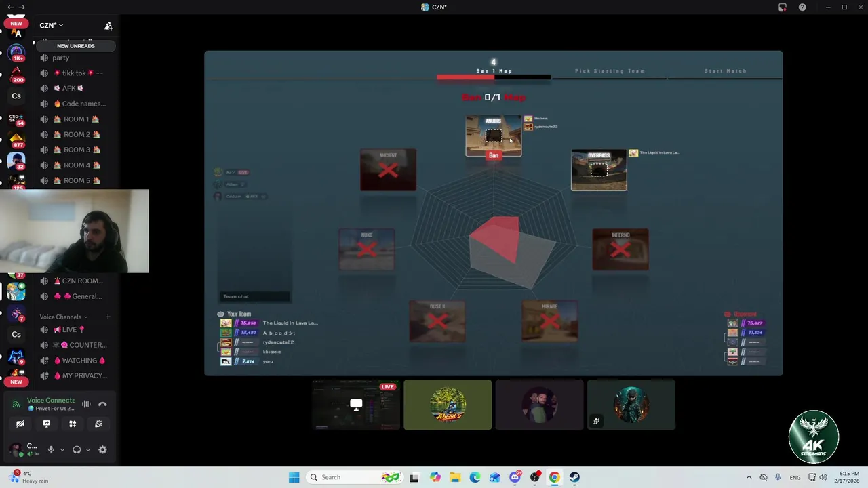Open Steam from the taskbar
This screenshot has height=488, width=868.
pos(574,477)
